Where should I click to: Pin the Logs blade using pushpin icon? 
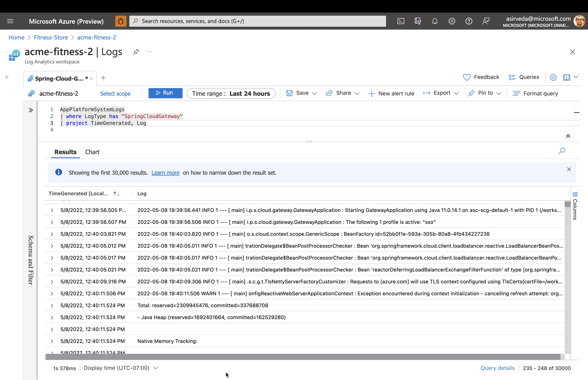136,52
